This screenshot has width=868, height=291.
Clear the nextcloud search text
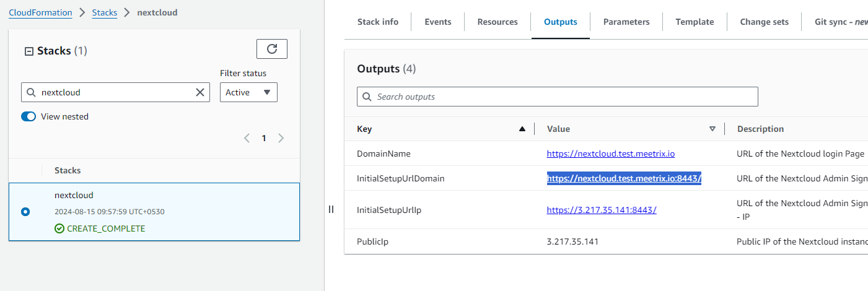pos(200,92)
